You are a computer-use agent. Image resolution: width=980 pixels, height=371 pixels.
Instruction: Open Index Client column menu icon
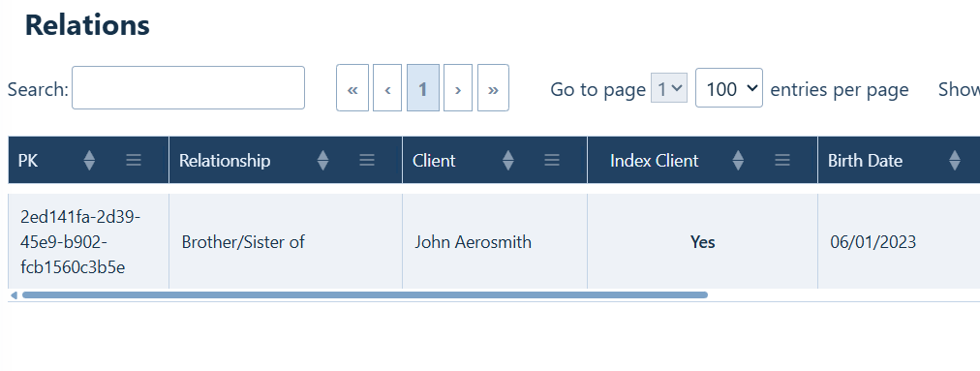click(782, 161)
